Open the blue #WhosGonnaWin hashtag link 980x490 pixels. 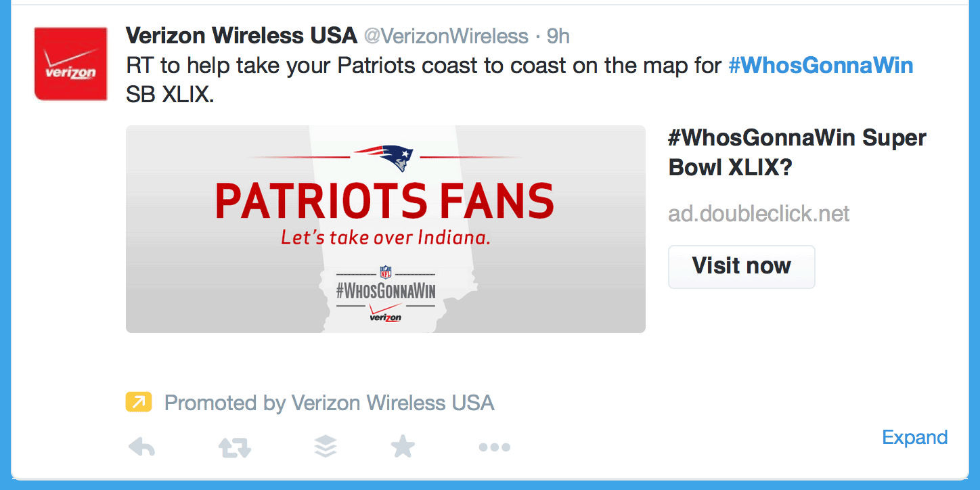[820, 66]
